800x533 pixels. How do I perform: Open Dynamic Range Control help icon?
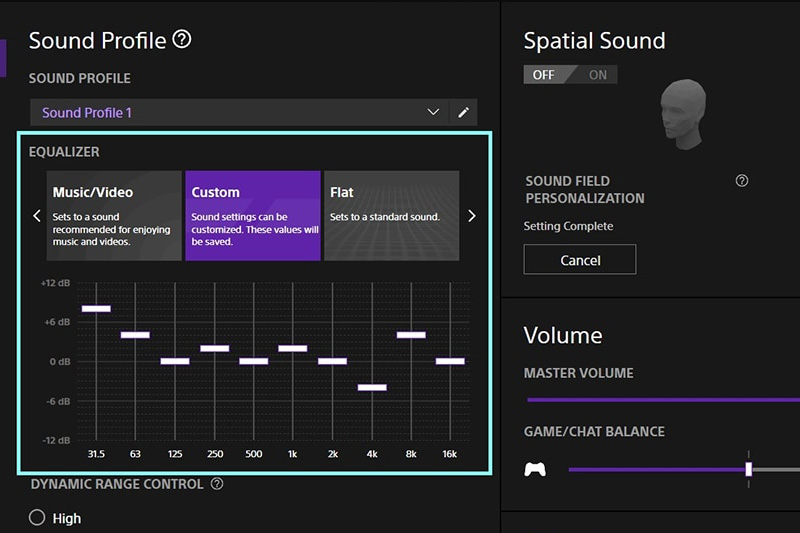(217, 484)
